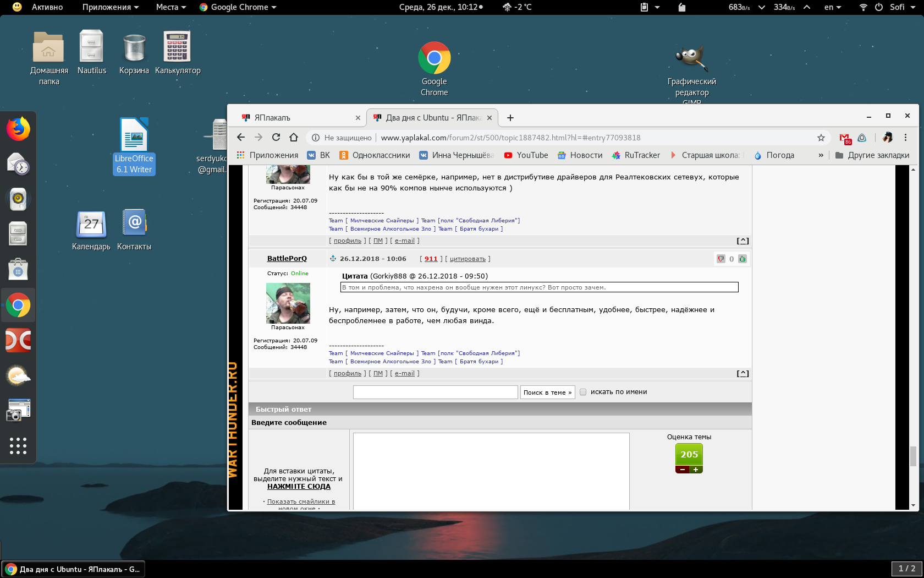Open Одноклассники bookmark
The image size is (924, 578).
point(375,155)
